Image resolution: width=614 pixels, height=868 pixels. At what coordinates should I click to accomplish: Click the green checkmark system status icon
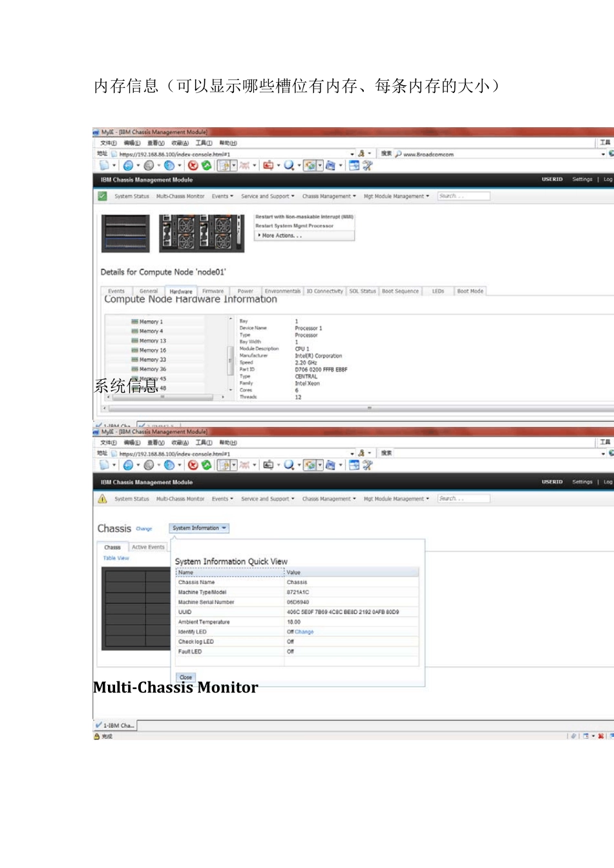102,196
